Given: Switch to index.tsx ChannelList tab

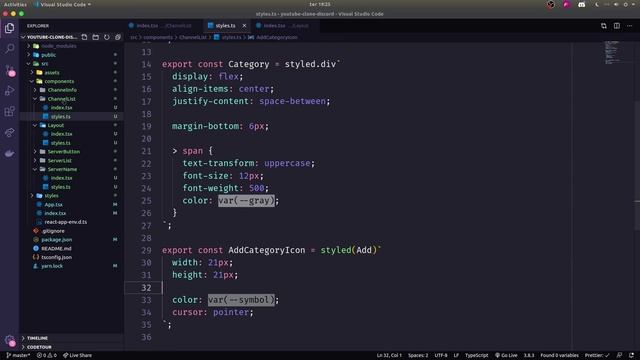Looking at the screenshot, I should coord(163,26).
